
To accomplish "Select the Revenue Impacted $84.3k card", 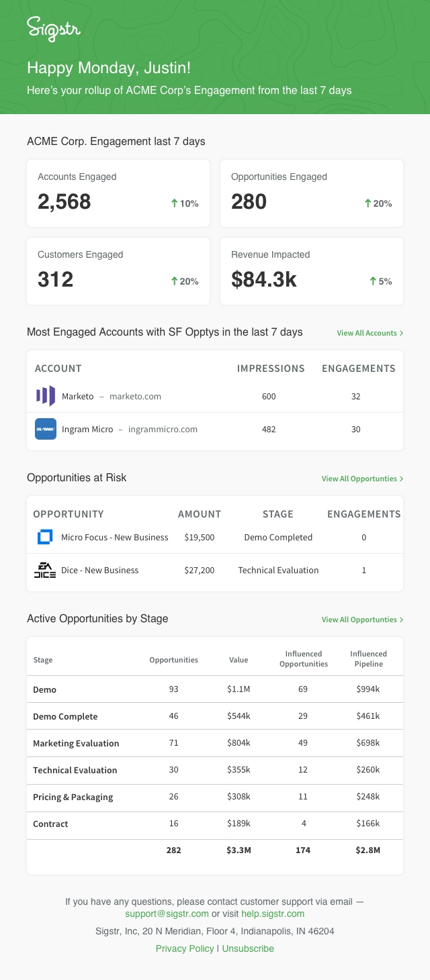I will [x=312, y=271].
